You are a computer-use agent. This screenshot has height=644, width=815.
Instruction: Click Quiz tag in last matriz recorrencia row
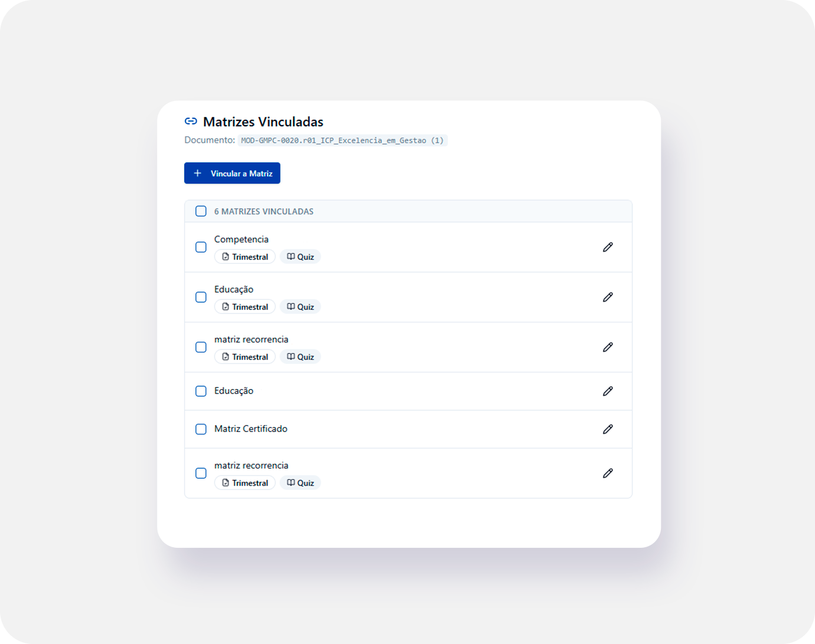(300, 483)
